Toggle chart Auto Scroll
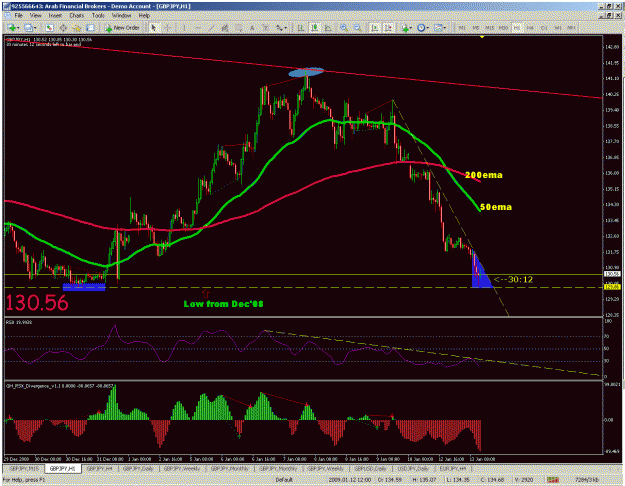The image size is (625, 486). [x=375, y=28]
